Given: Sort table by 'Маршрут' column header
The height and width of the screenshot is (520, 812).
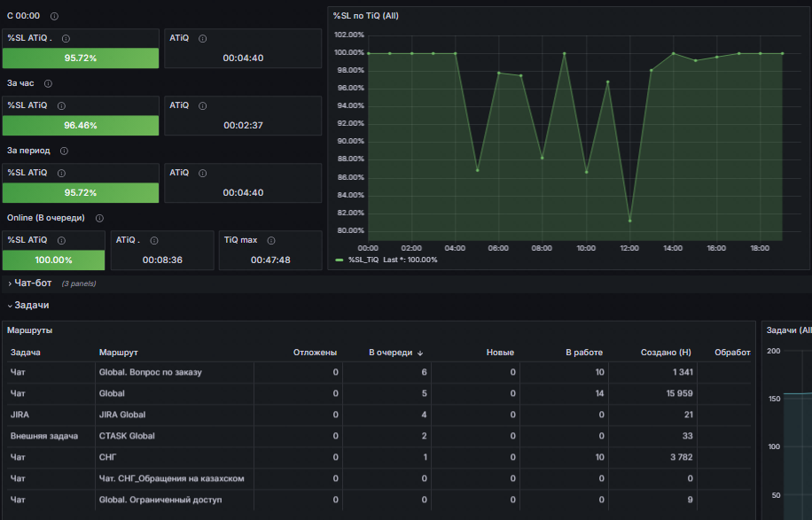Looking at the screenshot, I should (118, 353).
